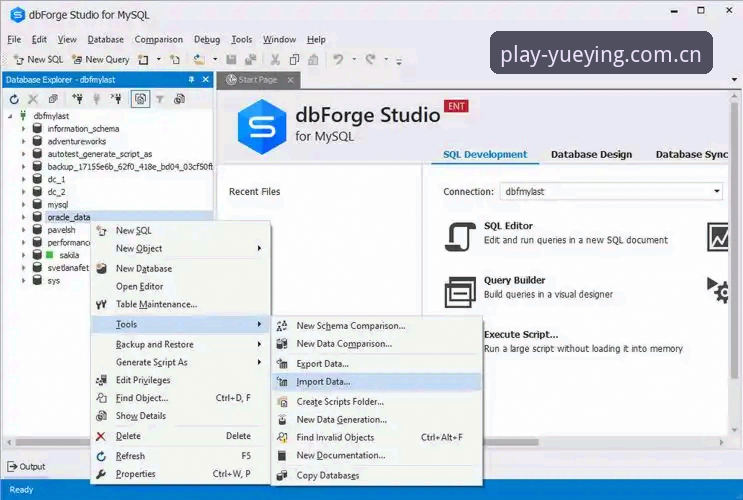This screenshot has height=500, width=743.
Task: Click the Create Scripts Folder icon
Action: pos(282,402)
